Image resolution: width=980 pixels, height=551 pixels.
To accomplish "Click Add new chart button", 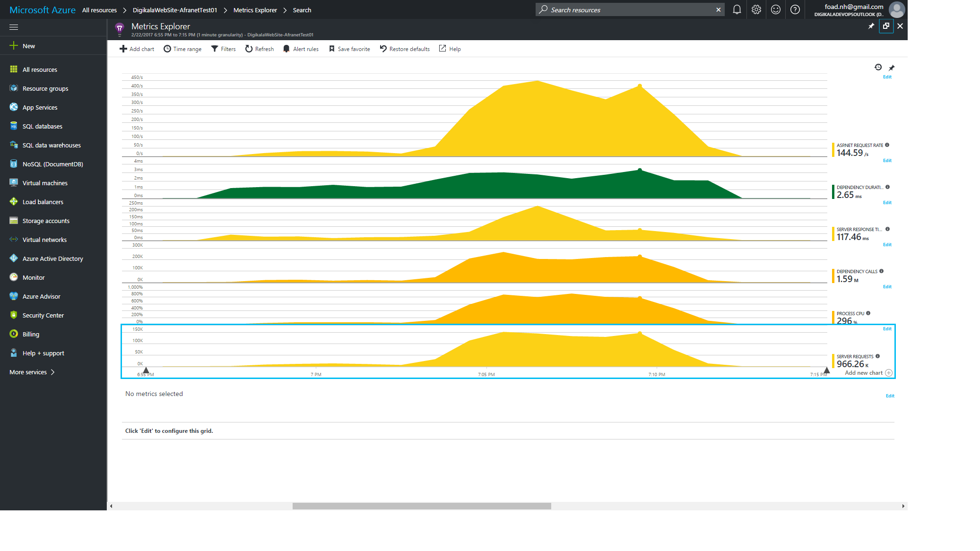I will coord(868,373).
